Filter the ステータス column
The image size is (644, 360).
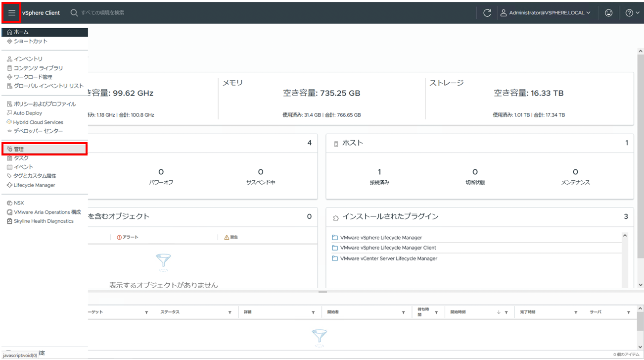tap(230, 312)
